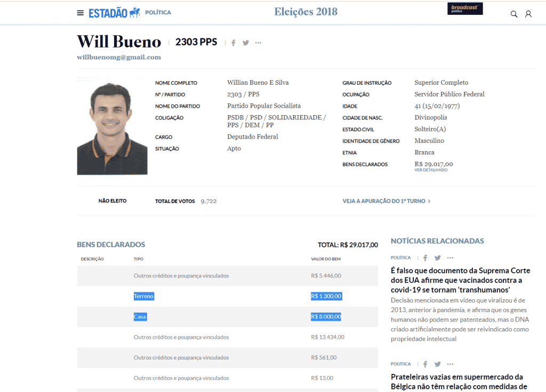Click the value 'R$ 1.300,00'
Screen dimensions: 546x392
tap(326, 296)
